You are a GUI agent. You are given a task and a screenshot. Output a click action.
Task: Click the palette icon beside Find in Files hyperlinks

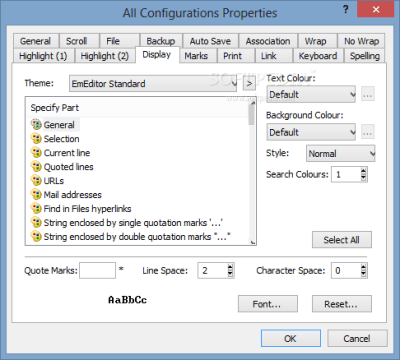point(36,208)
